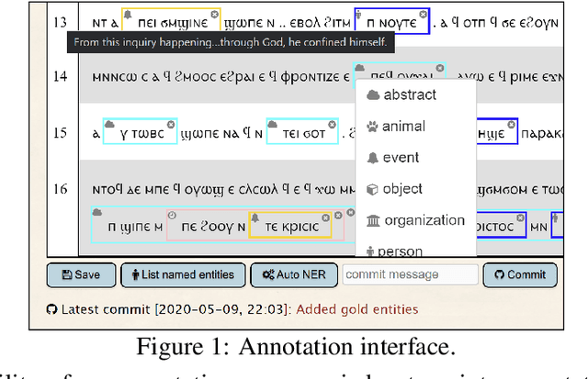Select line number 13
The height and width of the screenshot is (379, 588).
point(60,22)
